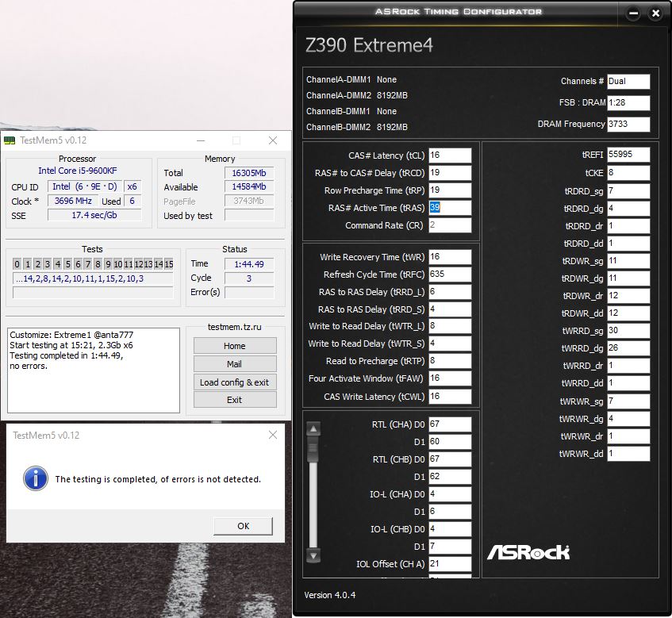Click the tWTR_L value field
Viewport: 672px width, 618px height.
pyautogui.click(x=450, y=326)
